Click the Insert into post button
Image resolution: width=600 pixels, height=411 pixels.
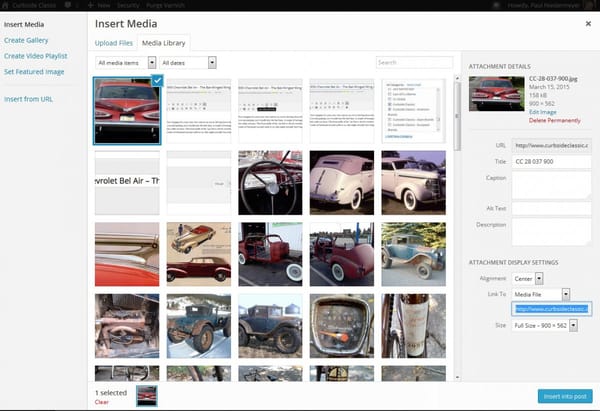[x=565, y=396]
